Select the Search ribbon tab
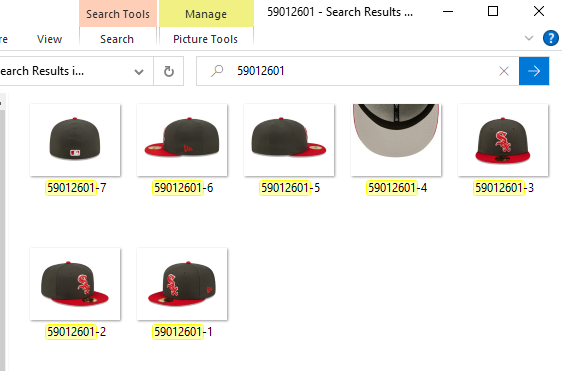Screen dimensions: 563x371 coord(117,39)
